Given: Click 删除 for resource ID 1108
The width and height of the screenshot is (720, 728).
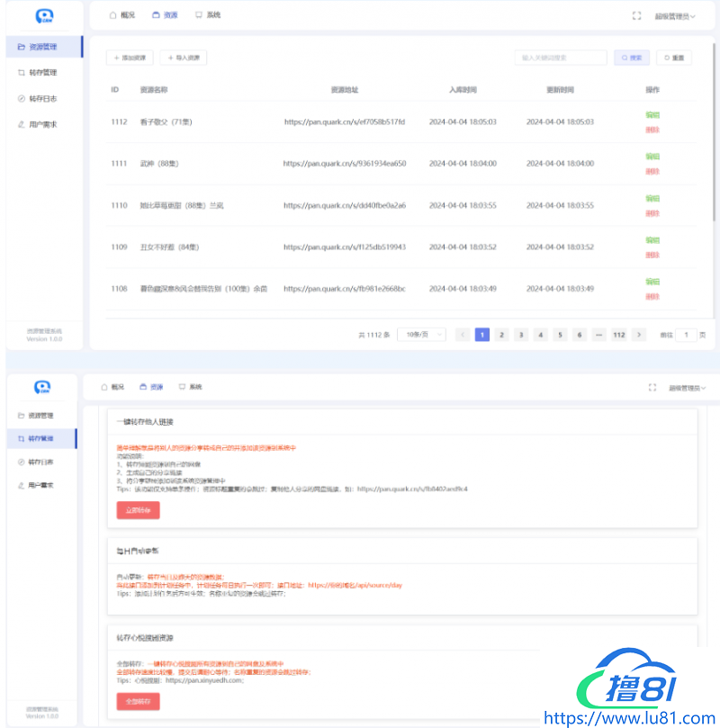Looking at the screenshot, I should coord(652,297).
